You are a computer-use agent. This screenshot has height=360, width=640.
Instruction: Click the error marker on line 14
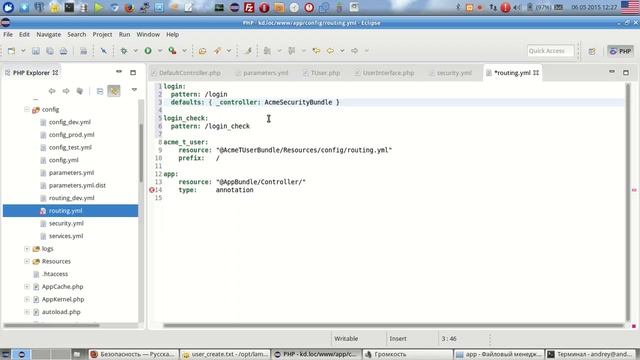[x=152, y=190]
